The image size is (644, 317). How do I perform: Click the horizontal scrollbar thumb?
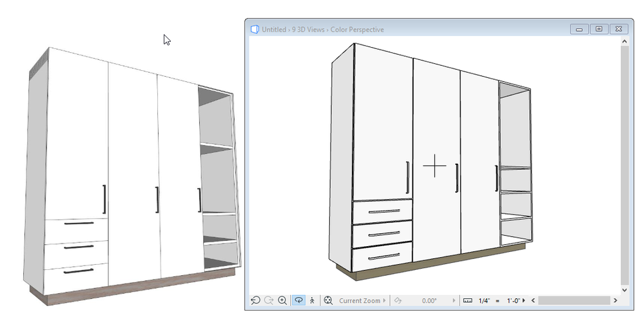point(574,301)
